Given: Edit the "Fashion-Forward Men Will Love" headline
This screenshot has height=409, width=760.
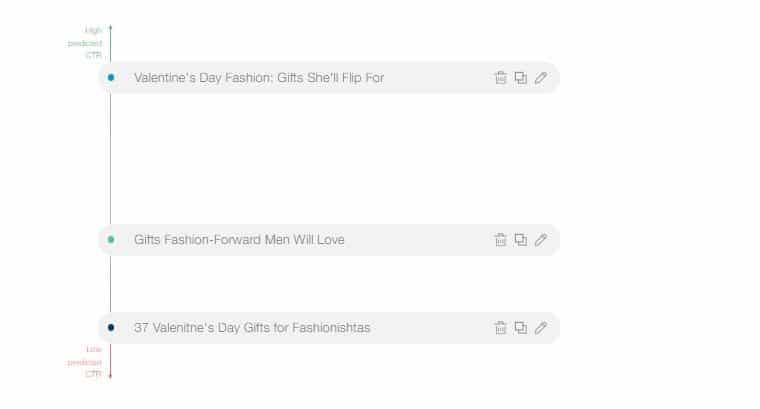Looking at the screenshot, I should click(x=541, y=239).
